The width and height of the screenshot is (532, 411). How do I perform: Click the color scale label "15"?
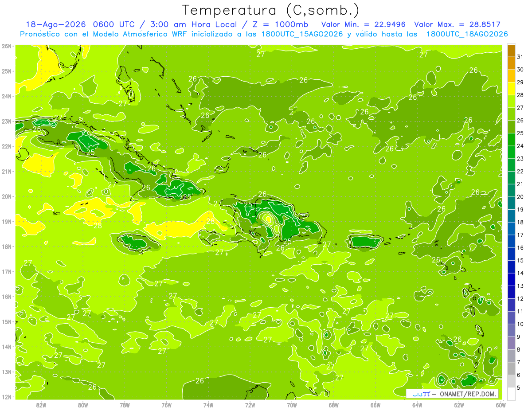[520, 261]
